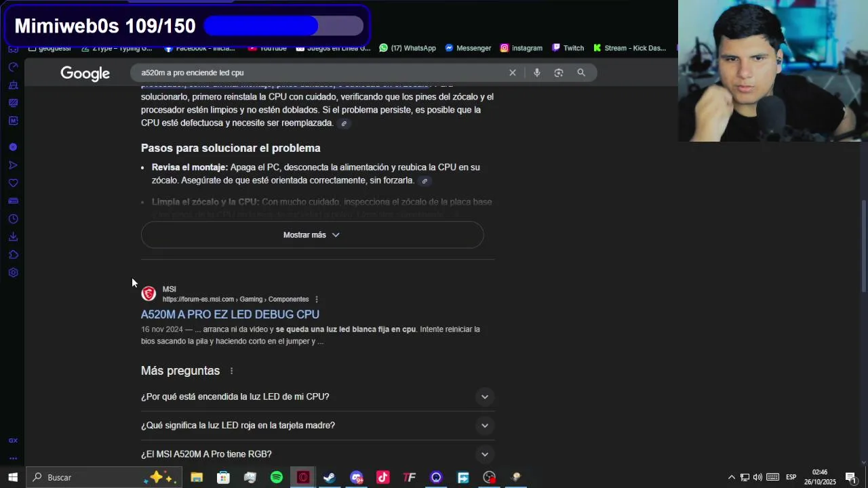Screen dimensions: 868x488
Task: Open Instagram bookmark in bookmarks bar
Action: pos(521,48)
